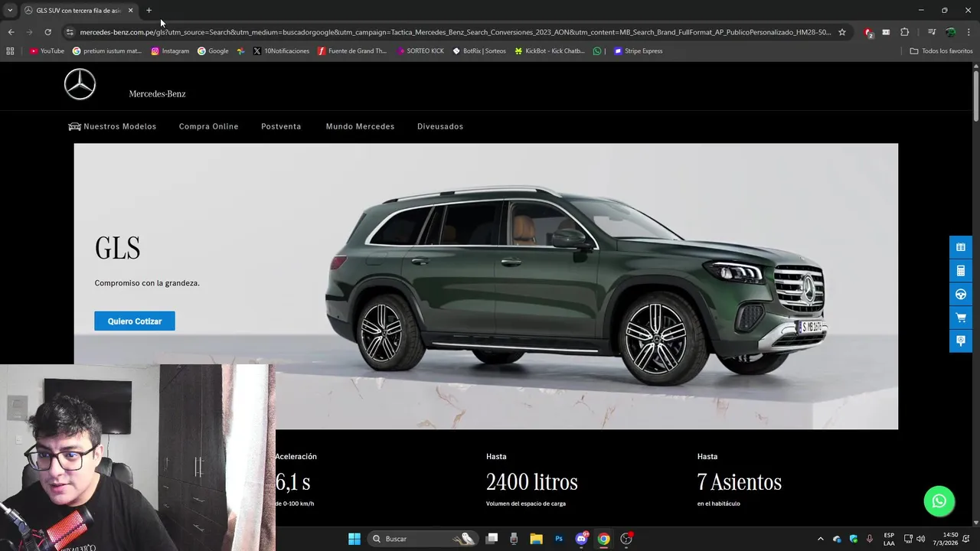Viewport: 980px width, 551px height.
Task: Open the WhatsApp bookmark icon
Action: tap(597, 51)
